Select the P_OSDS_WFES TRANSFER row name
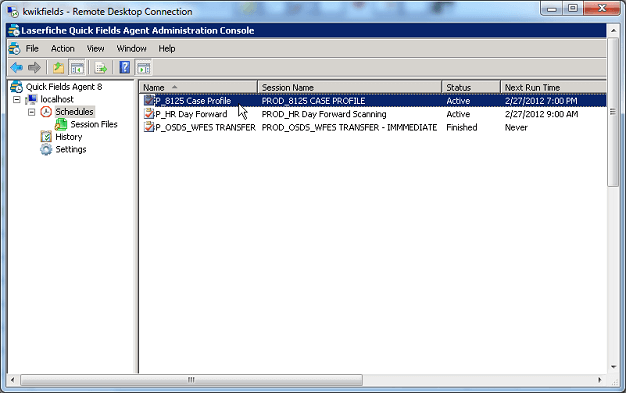This screenshot has width=626, height=393. pos(205,127)
